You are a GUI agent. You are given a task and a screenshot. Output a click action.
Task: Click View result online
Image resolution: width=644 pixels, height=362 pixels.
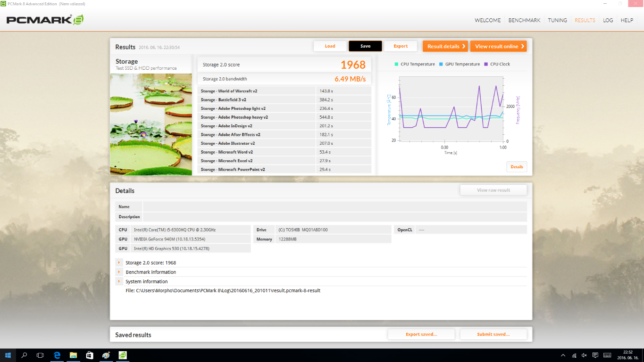pos(499,46)
